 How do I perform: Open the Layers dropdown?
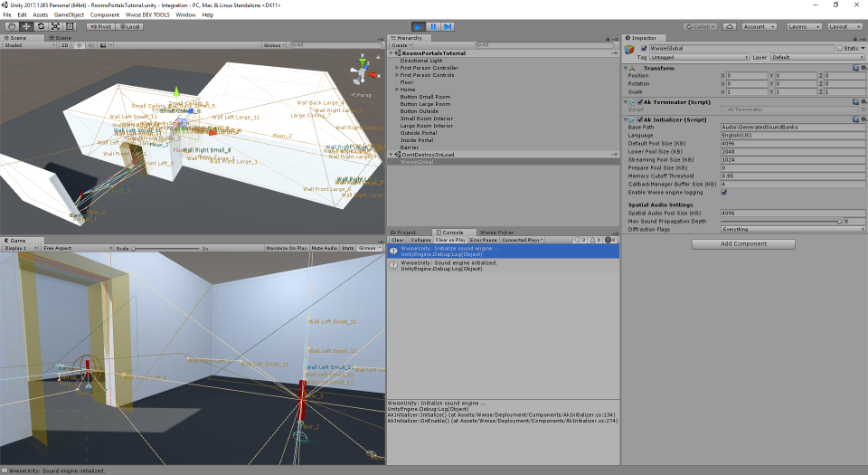tap(802, 26)
